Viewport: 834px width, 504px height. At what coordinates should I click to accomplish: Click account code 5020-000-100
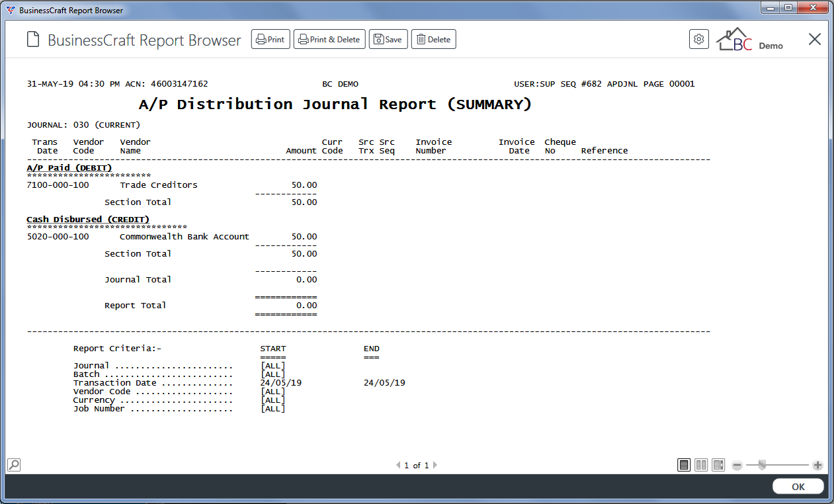point(58,237)
